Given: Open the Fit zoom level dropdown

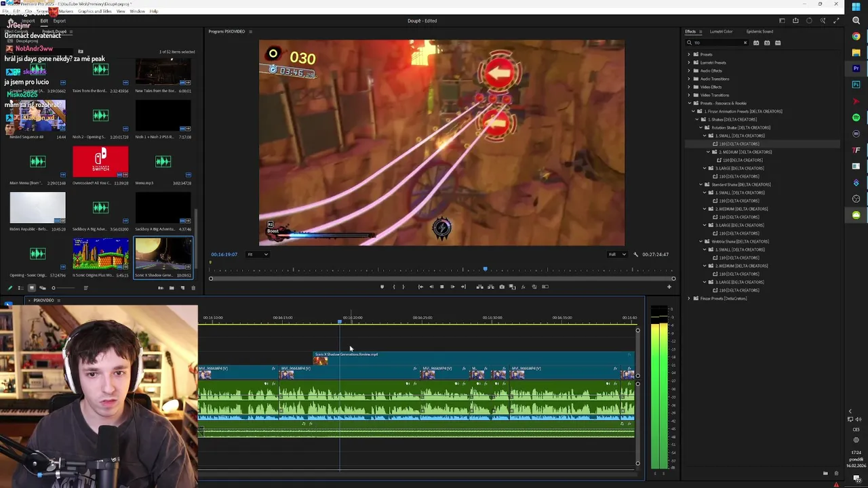Looking at the screenshot, I should coord(258,254).
